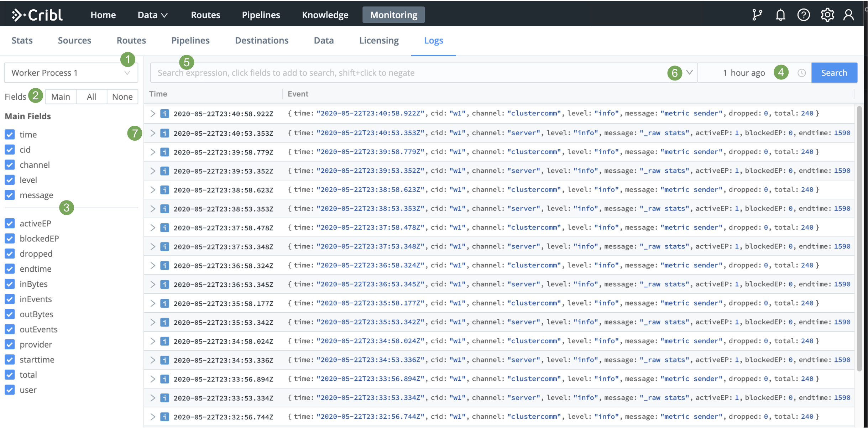Viewport: 868px width, 428px height.
Task: Go to Home in top navigation
Action: 103,15
